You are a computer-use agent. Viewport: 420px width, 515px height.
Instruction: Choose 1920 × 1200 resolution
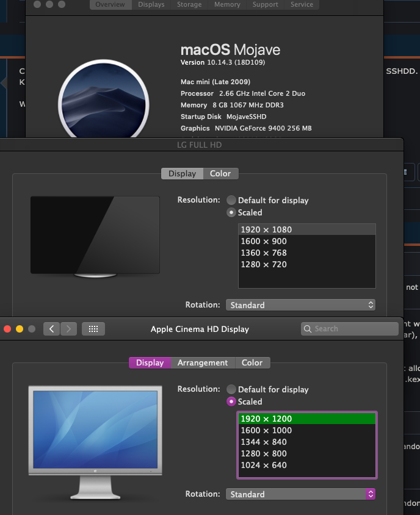click(x=307, y=419)
